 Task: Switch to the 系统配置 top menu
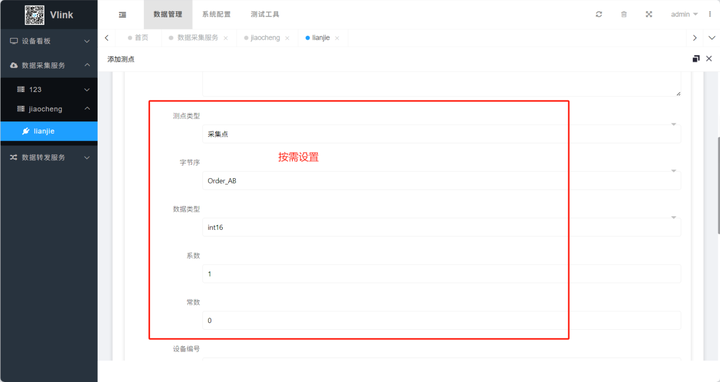(x=216, y=14)
